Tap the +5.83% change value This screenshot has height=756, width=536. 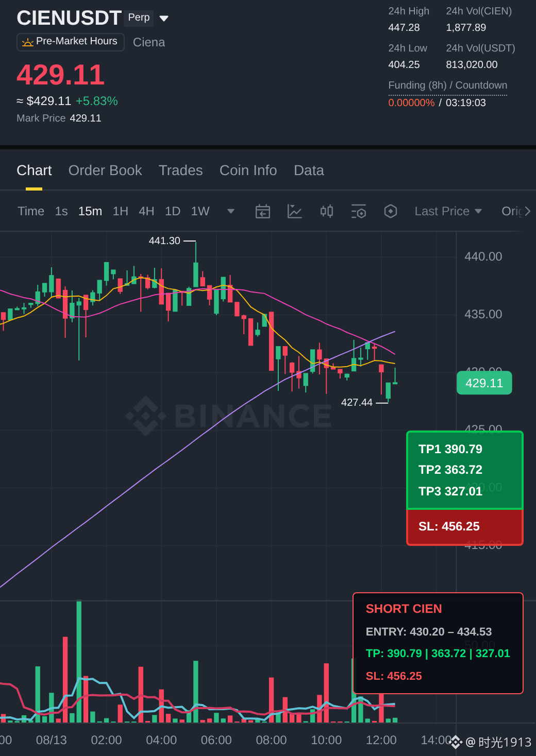click(97, 101)
